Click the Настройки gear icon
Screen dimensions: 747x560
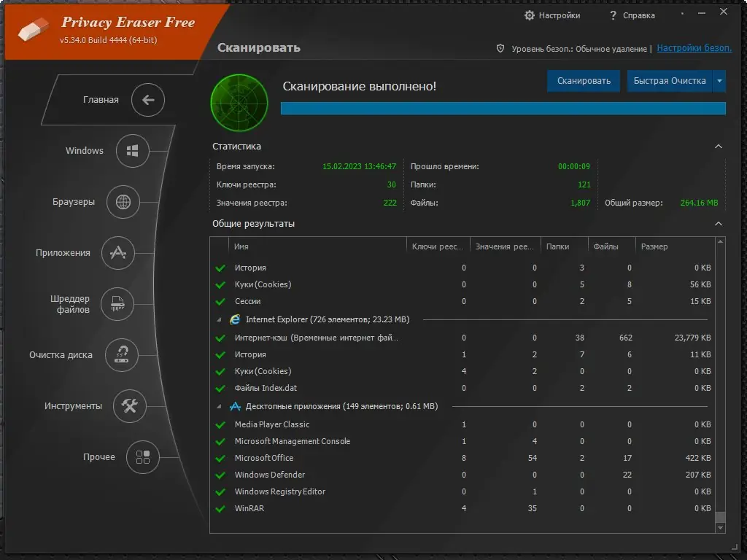(x=530, y=15)
